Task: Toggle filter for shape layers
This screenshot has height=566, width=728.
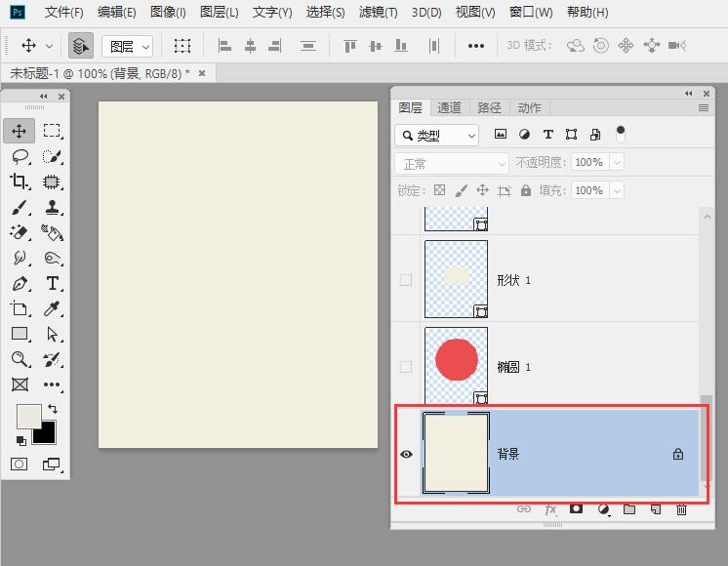Action: tap(572, 135)
